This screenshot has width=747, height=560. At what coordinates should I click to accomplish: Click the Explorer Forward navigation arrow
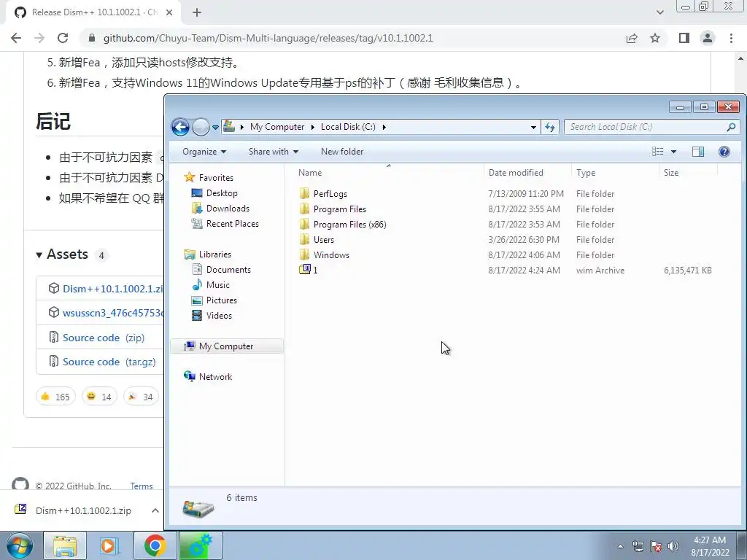(x=201, y=127)
